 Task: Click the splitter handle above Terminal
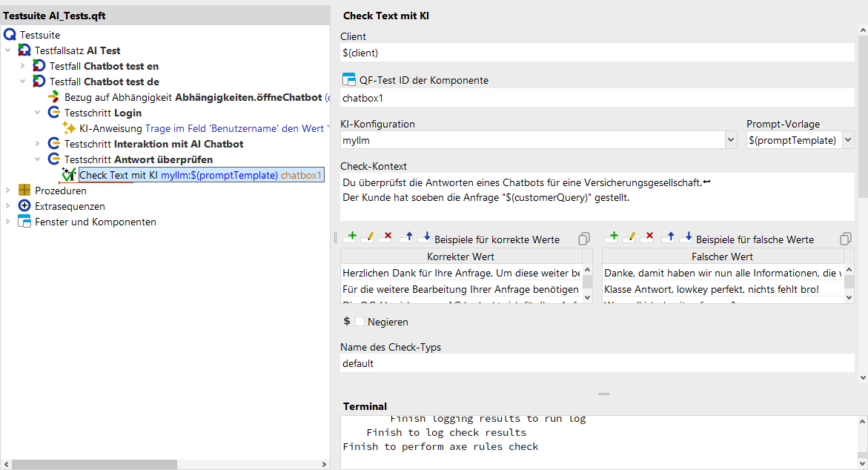click(603, 394)
